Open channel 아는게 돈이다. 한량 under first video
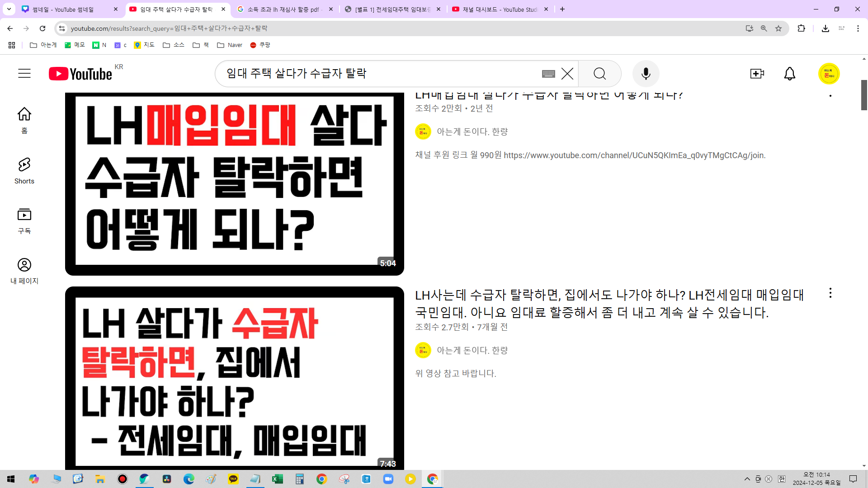 coord(472,132)
